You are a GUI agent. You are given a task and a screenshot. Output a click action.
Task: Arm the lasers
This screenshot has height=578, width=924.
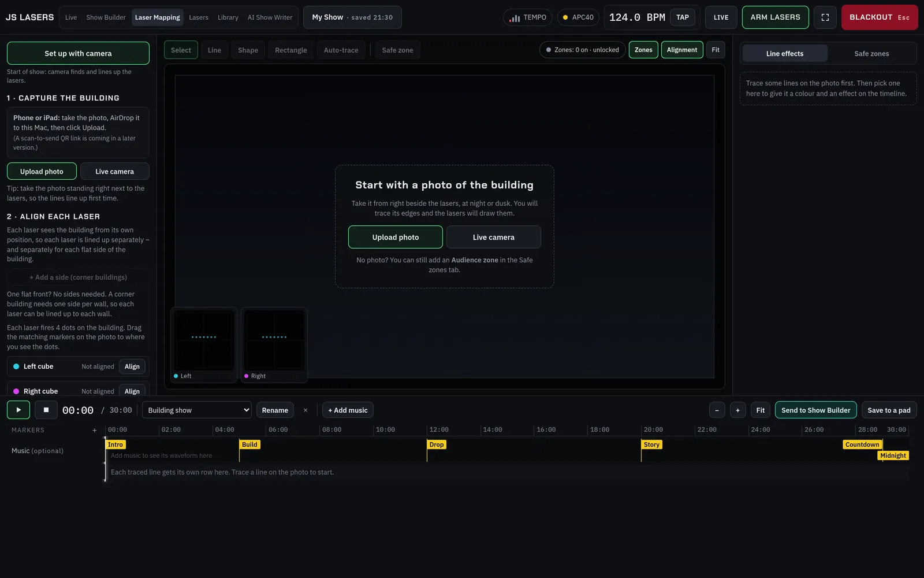(776, 17)
